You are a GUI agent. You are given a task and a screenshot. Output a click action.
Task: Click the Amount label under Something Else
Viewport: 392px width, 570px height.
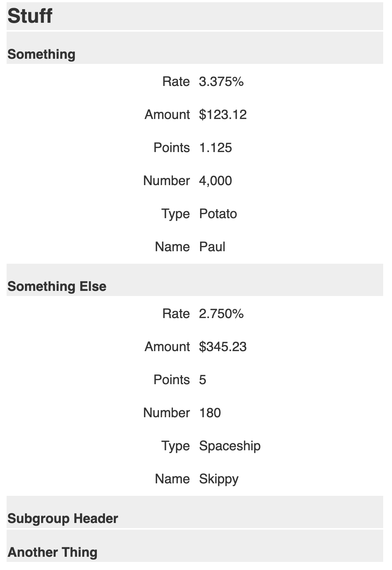pyautogui.click(x=167, y=347)
